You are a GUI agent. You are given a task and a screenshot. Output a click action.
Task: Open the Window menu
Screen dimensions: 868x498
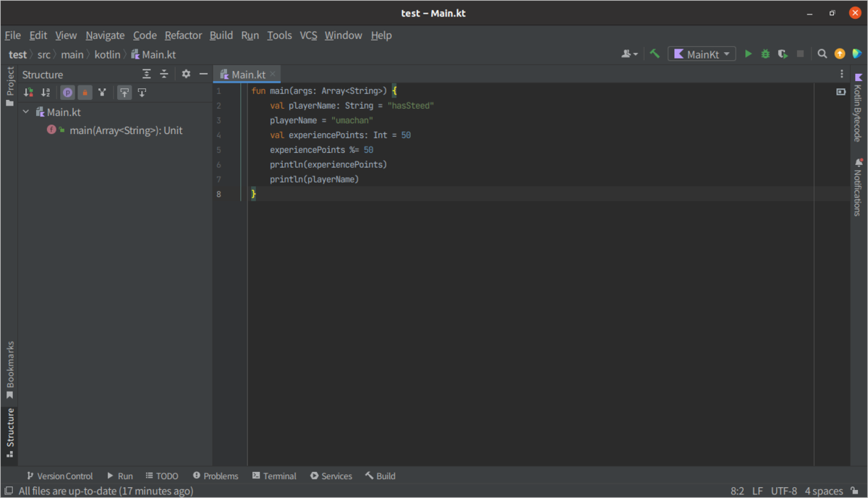[343, 35]
